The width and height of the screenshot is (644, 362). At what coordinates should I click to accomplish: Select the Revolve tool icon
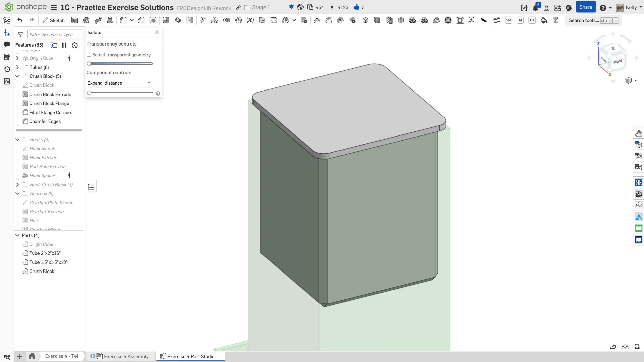(x=86, y=20)
